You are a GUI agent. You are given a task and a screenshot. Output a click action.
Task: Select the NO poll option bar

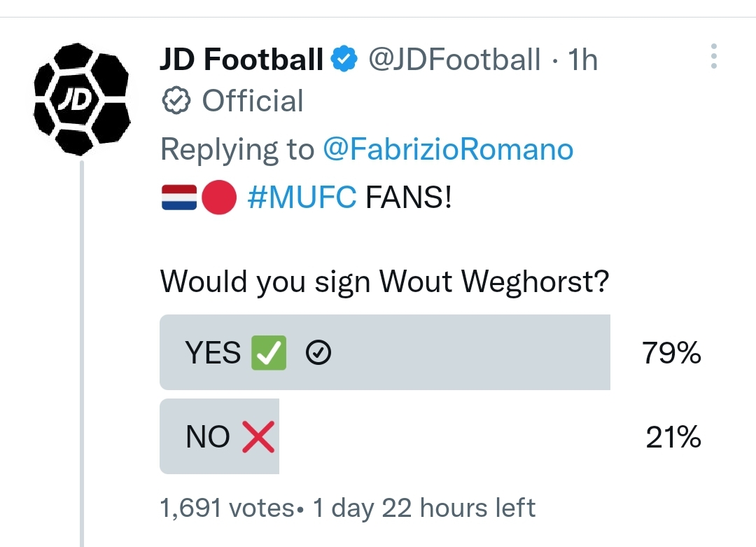point(219,436)
